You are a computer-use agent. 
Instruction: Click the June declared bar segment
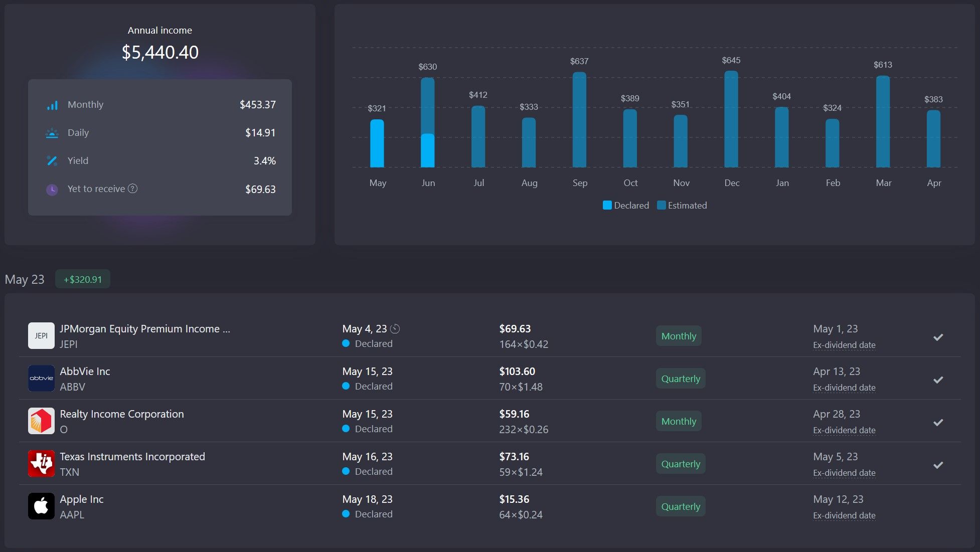coord(428,150)
